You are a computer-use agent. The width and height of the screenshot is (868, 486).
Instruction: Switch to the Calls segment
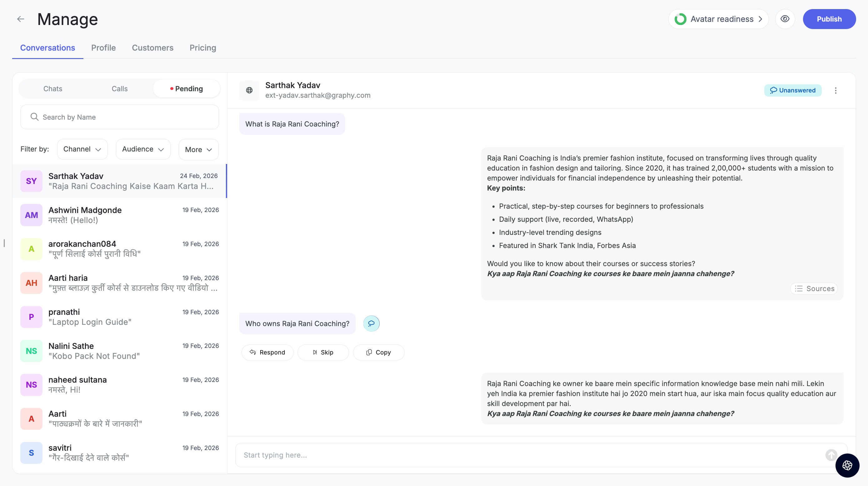click(119, 89)
